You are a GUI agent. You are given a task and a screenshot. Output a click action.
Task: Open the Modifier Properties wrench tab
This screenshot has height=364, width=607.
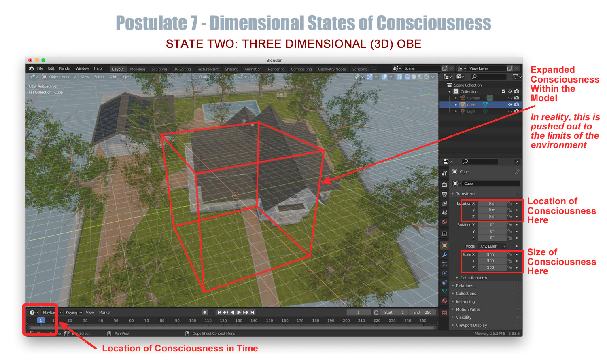click(444, 255)
